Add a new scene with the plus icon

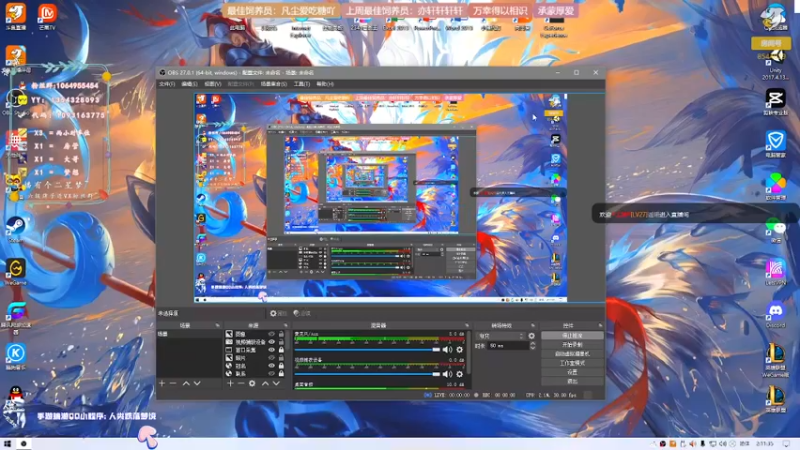coord(162,383)
